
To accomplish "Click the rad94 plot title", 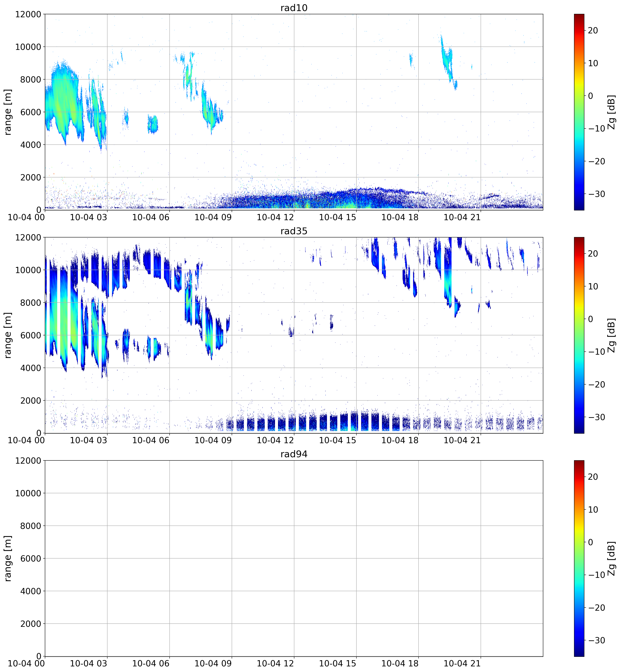I will coord(294,454).
